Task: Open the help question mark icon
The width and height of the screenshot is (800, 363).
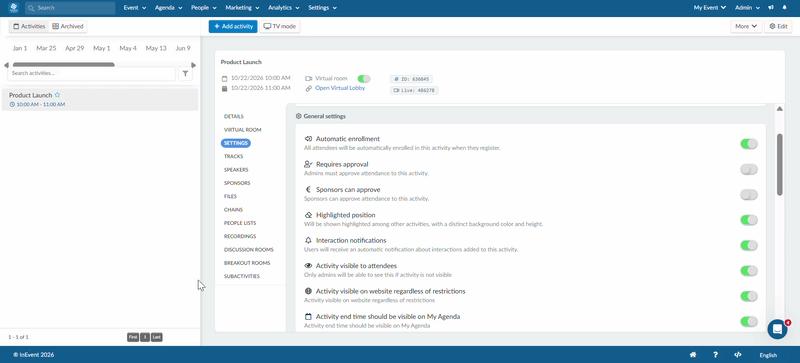Action: (716, 355)
